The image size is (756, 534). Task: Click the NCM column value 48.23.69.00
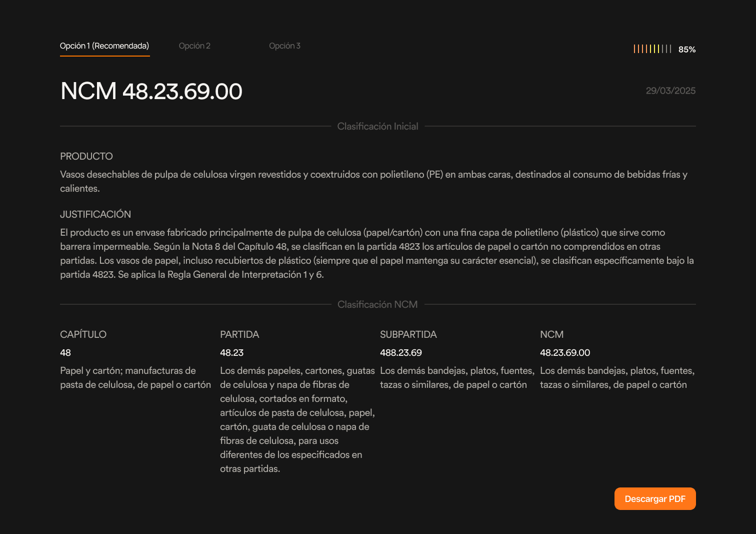[x=565, y=353]
